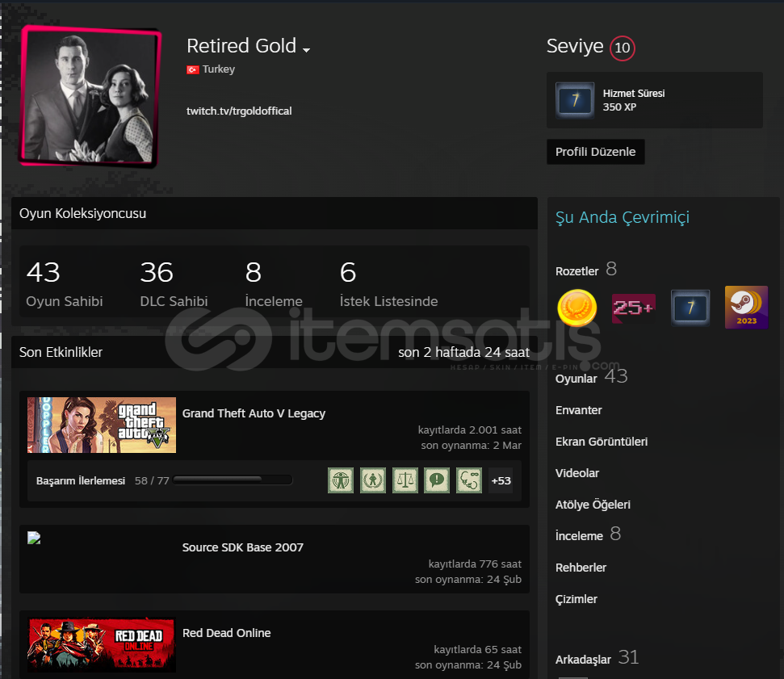This screenshot has height=679, width=784.
Task: Click the son 2 haftada 24 saat text
Action: click(x=463, y=352)
